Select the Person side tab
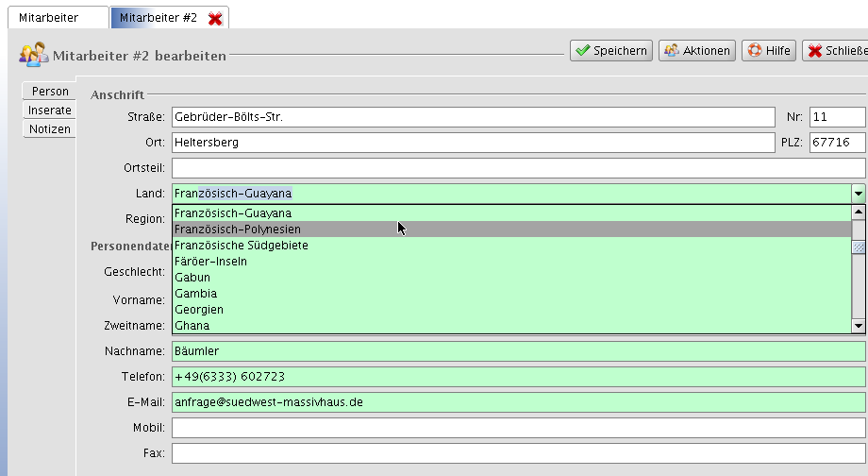The width and height of the screenshot is (868, 476). (x=50, y=92)
